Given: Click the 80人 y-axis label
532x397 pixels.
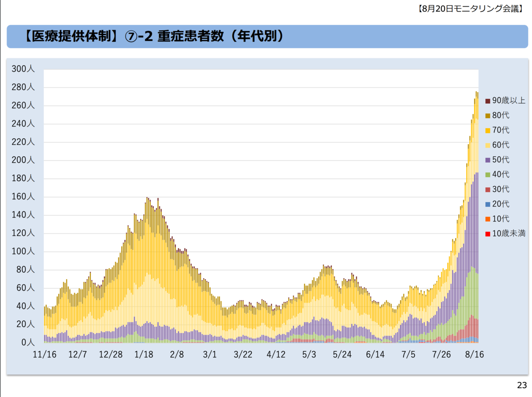Looking at the screenshot, I should tap(25, 270).
